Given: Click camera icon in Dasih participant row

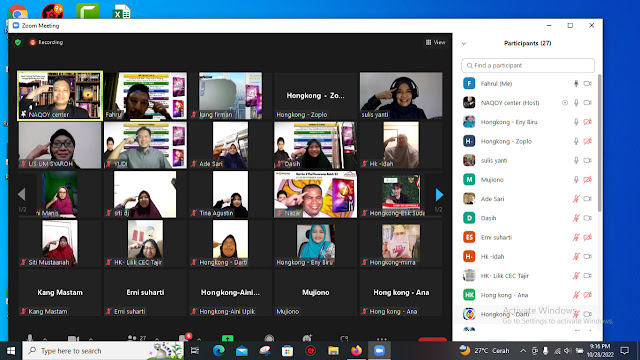Looking at the screenshot, I should [x=587, y=218].
